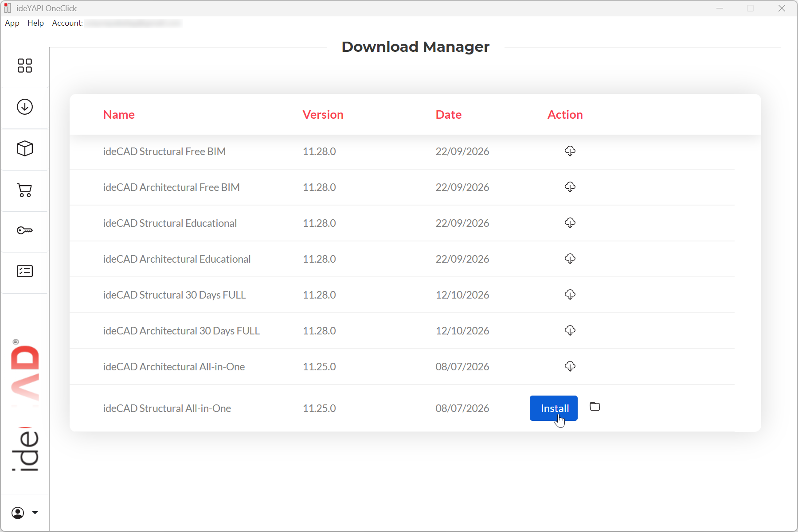Click date 12/10/2026 of Structural 30 Days FULL
This screenshot has width=798, height=532.
click(x=462, y=295)
